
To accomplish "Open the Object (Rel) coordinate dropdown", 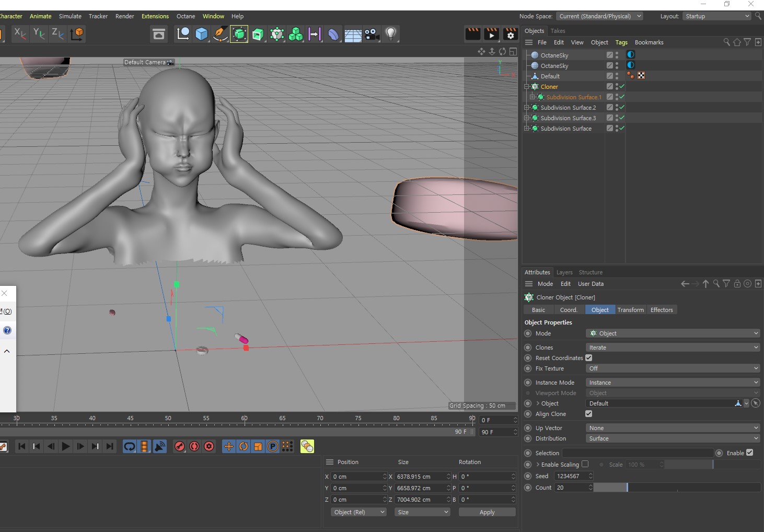I will click(x=358, y=512).
